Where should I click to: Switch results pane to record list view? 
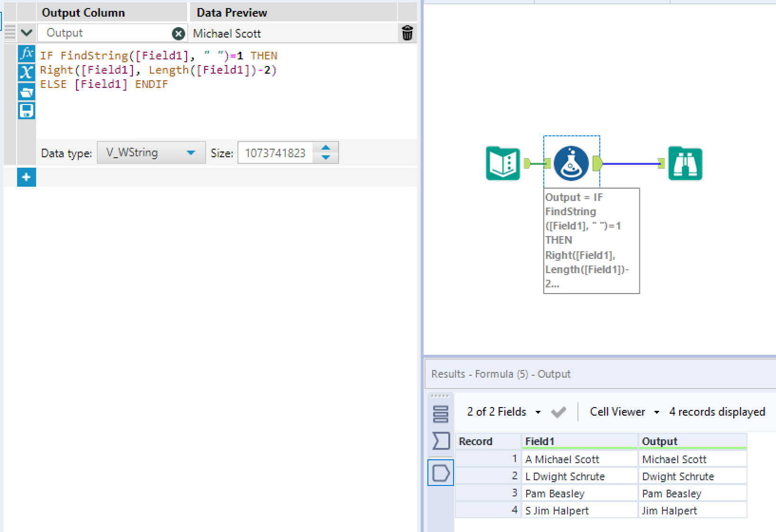click(x=441, y=413)
